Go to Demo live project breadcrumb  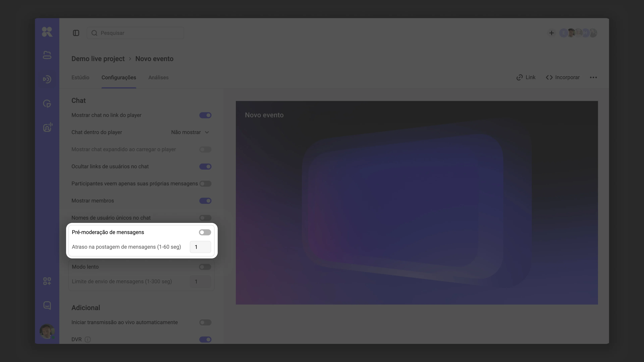pyautogui.click(x=98, y=59)
